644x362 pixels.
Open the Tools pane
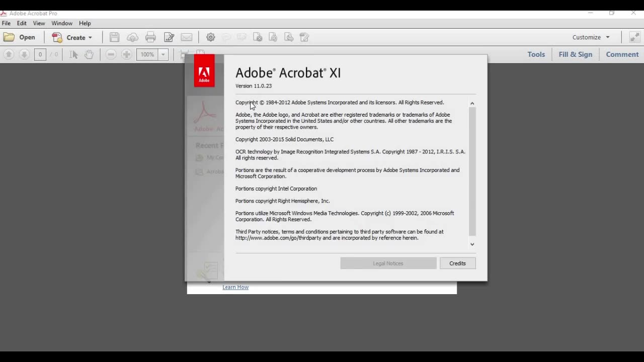[536, 54]
